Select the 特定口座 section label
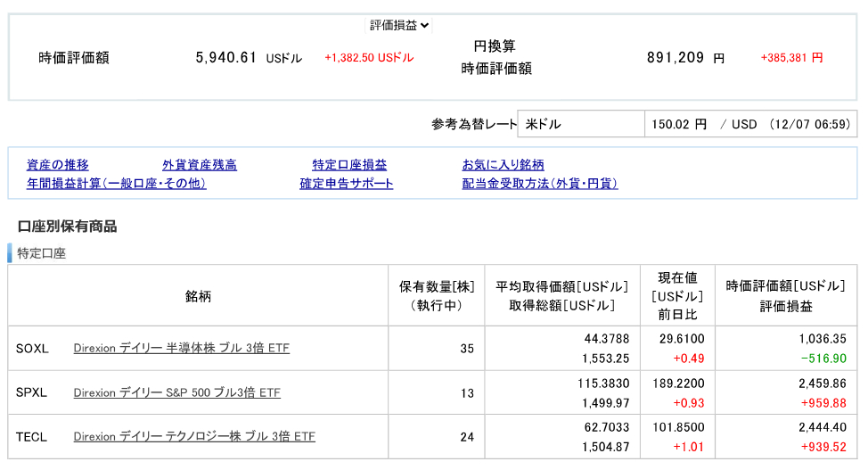Image resolution: width=868 pixels, height=470 pixels. tap(42, 253)
